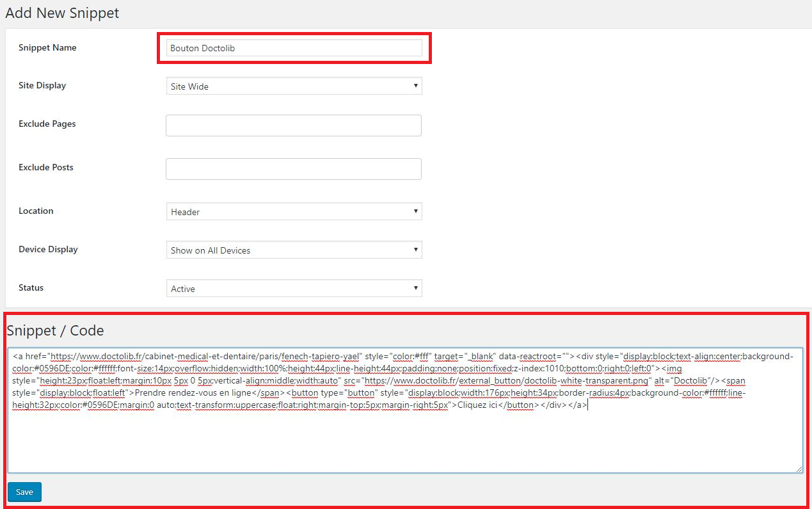Click the 'Add New Snippet' page heading
Viewport: 812px width, 509px height.
[62, 13]
